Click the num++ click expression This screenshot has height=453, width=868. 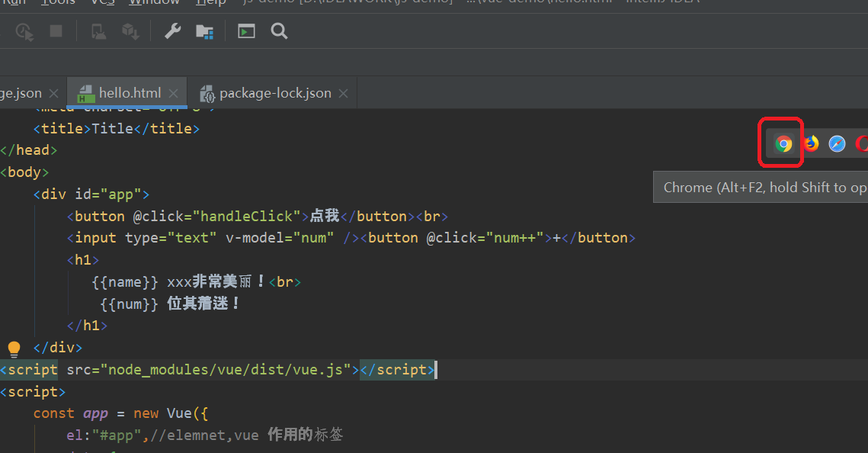coord(514,238)
